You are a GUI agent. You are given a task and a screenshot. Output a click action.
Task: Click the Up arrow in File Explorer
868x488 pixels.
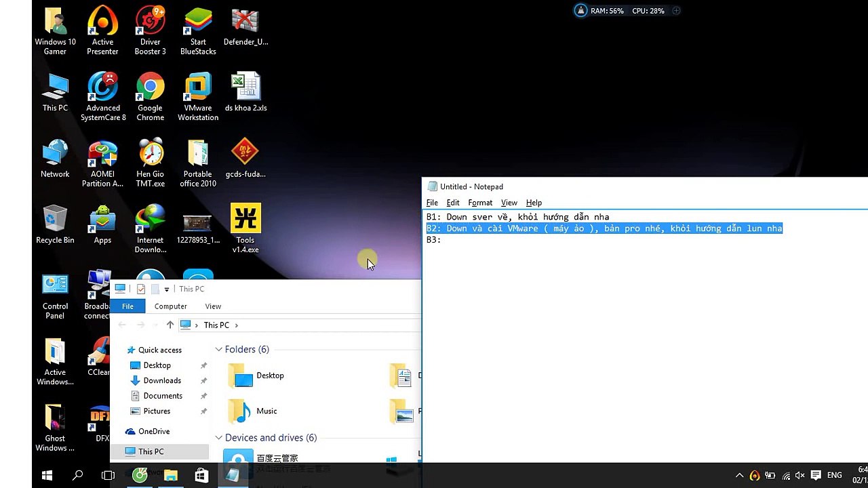point(170,325)
